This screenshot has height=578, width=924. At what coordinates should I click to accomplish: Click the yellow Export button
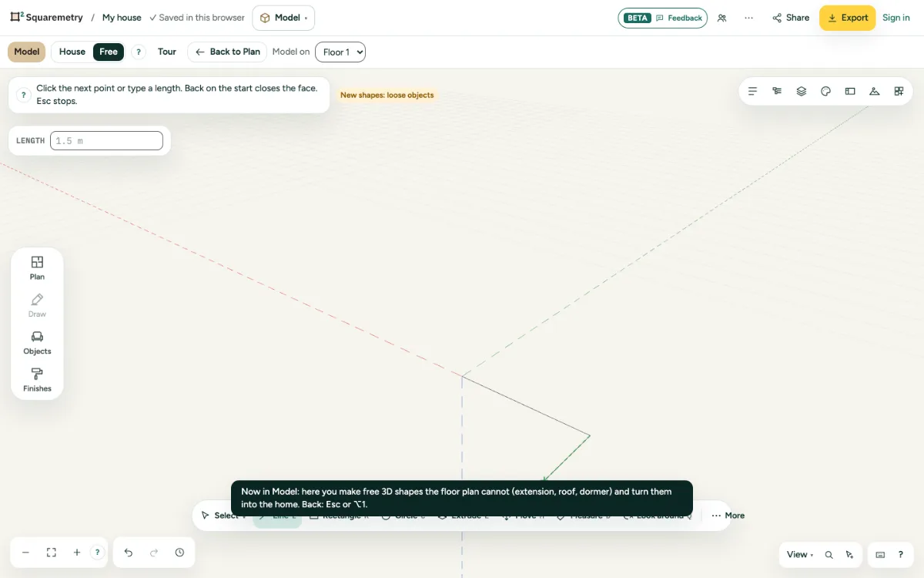pyautogui.click(x=847, y=18)
